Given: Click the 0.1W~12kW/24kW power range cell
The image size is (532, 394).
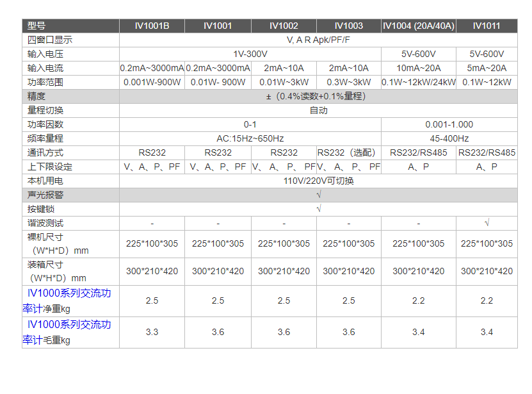Looking at the screenshot, I should point(418,82).
